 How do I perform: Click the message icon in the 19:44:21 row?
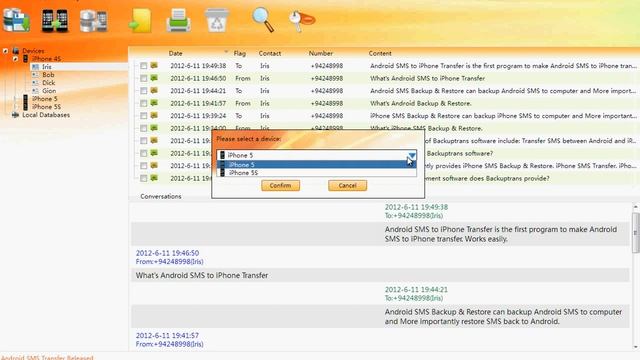click(154, 90)
